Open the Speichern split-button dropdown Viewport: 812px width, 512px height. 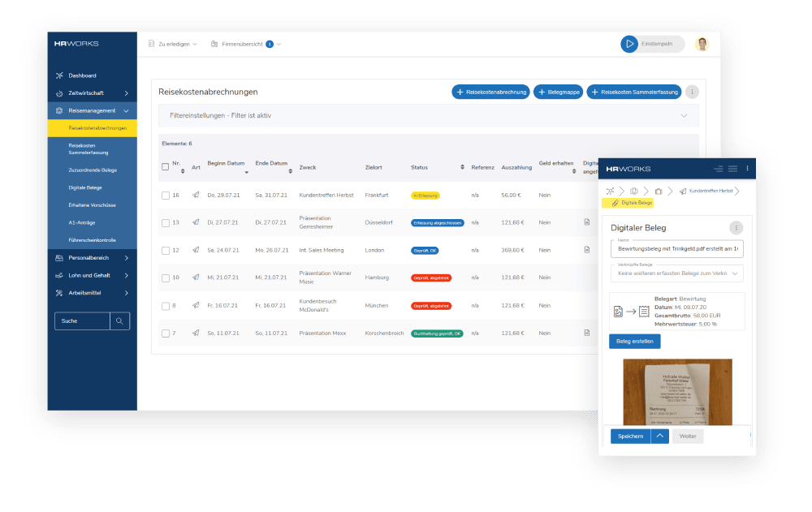[x=659, y=436]
